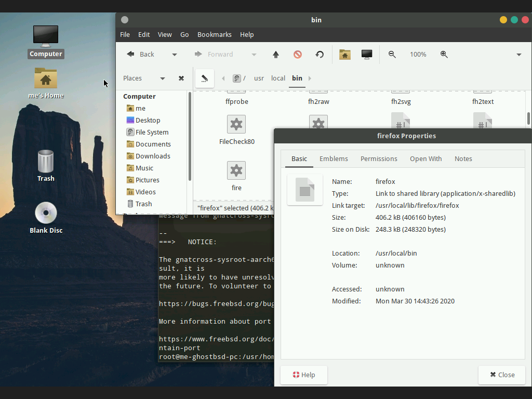Select the ffprobe file label
Screen dimensions: 532x399
tap(237, 101)
